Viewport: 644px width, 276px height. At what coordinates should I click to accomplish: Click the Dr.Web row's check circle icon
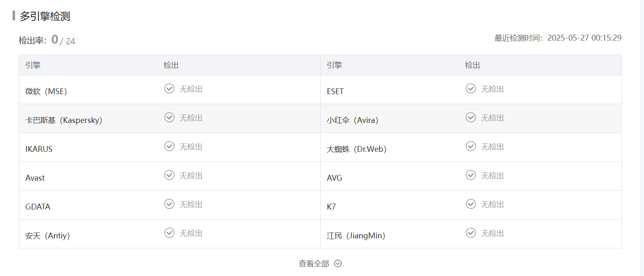(471, 146)
